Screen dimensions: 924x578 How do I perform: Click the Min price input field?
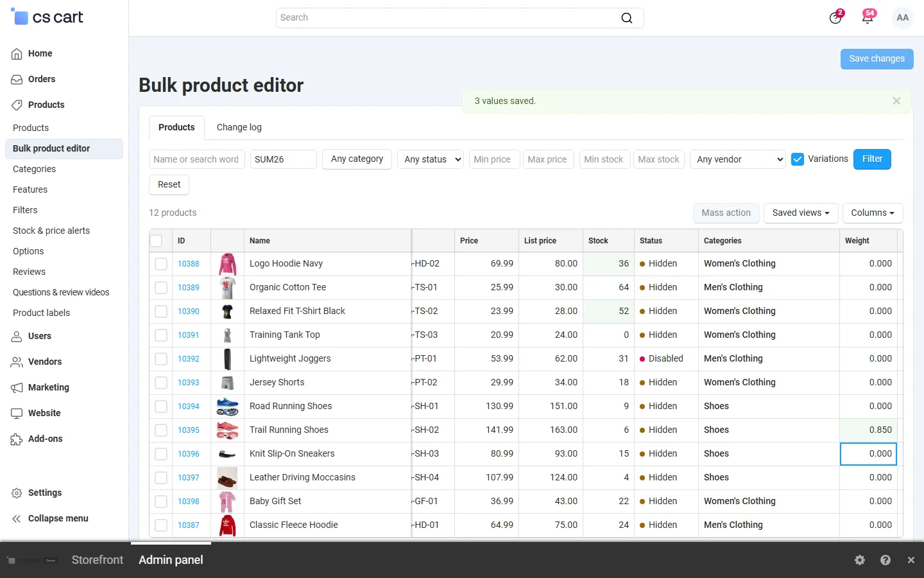494,159
